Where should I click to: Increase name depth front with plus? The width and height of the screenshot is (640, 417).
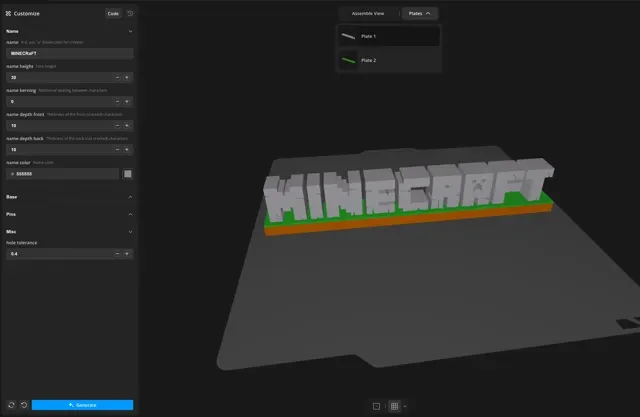[x=127, y=126]
